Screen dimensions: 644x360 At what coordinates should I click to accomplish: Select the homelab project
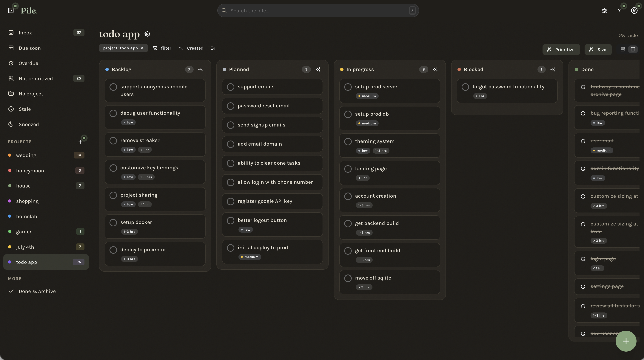[x=46, y=216]
